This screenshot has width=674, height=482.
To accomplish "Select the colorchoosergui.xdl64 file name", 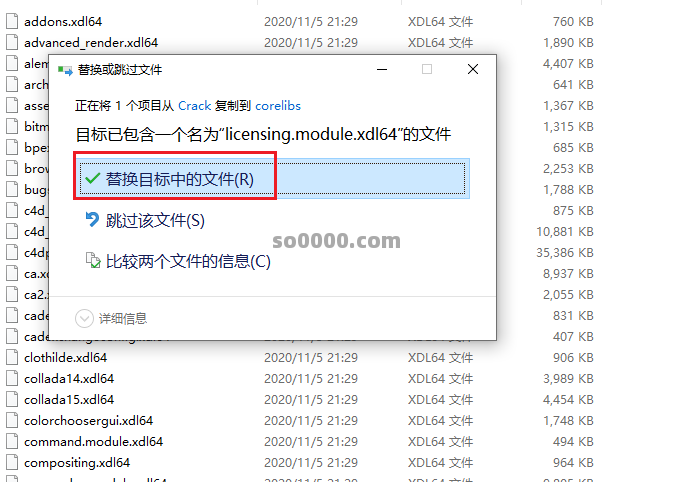I will point(89,421).
